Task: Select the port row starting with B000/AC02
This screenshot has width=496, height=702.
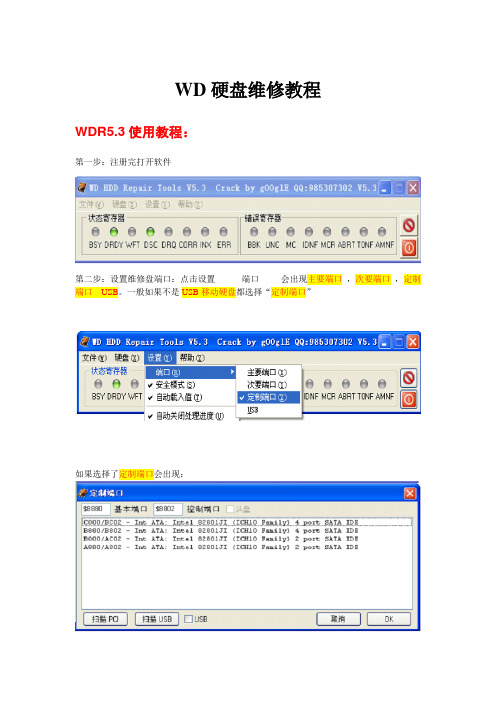Action: (247, 539)
